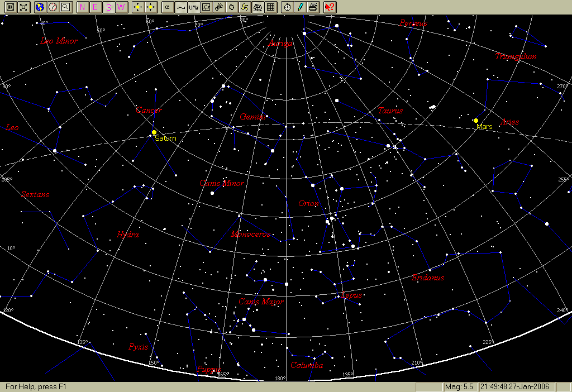Open the globe location settings icon

pyautogui.click(x=40, y=7)
